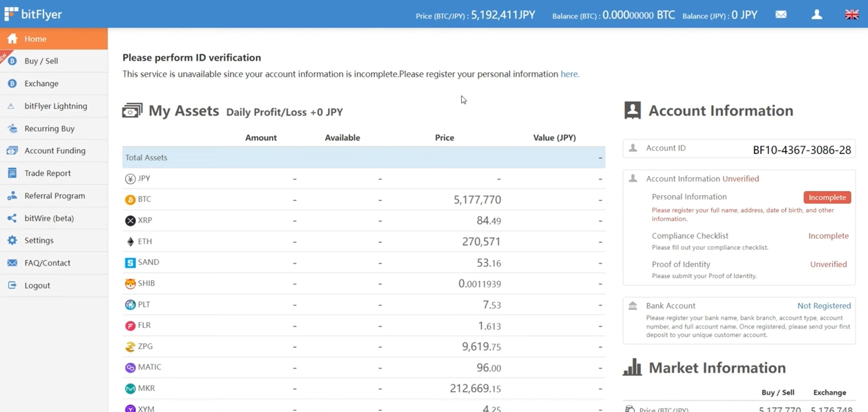Click the JPY yen icon
The width and height of the screenshot is (868, 412).
tap(130, 179)
